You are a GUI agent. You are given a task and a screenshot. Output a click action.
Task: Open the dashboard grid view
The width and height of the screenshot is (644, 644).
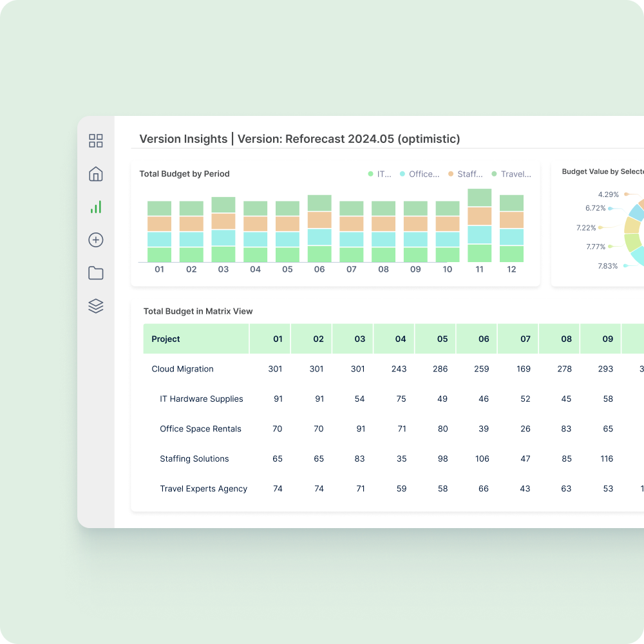(95, 140)
